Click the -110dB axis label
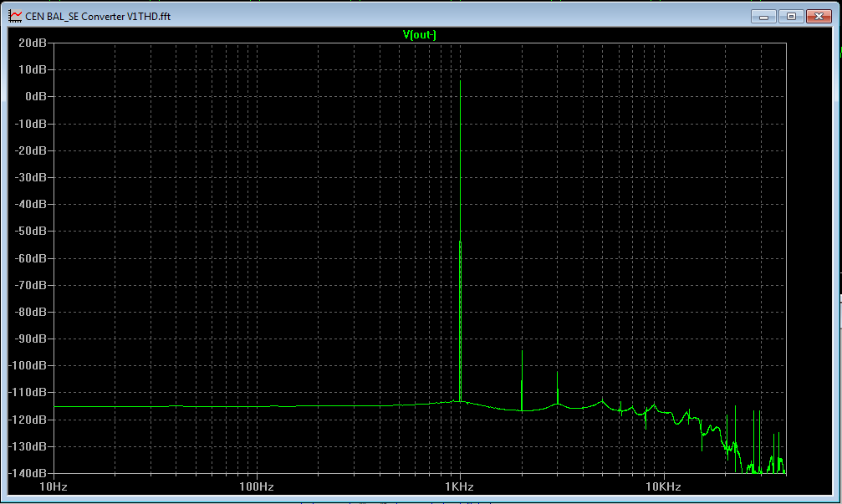The image size is (842, 504). click(28, 392)
